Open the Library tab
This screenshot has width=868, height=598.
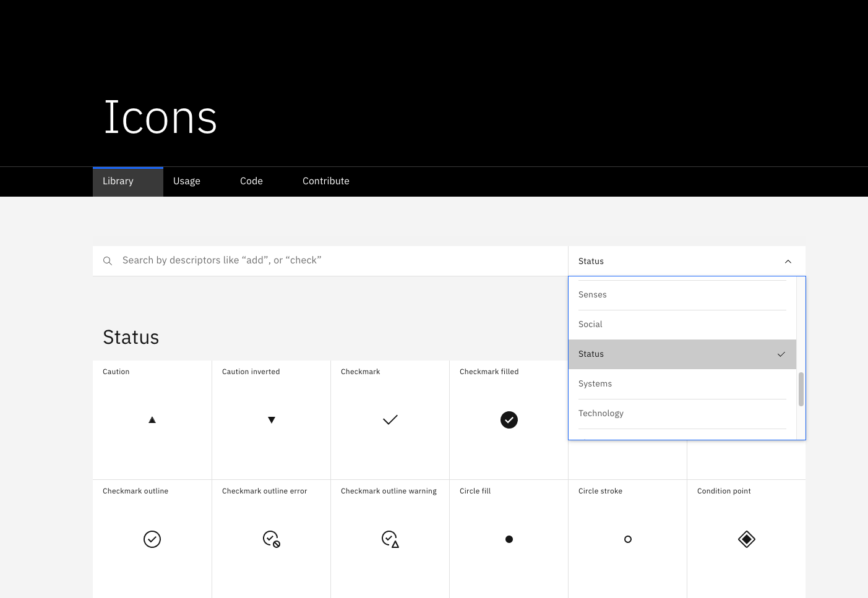[x=128, y=181]
